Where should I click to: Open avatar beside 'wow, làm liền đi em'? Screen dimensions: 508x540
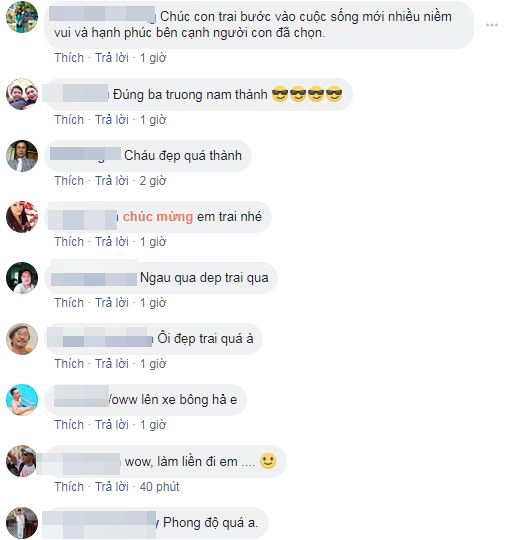[22, 461]
